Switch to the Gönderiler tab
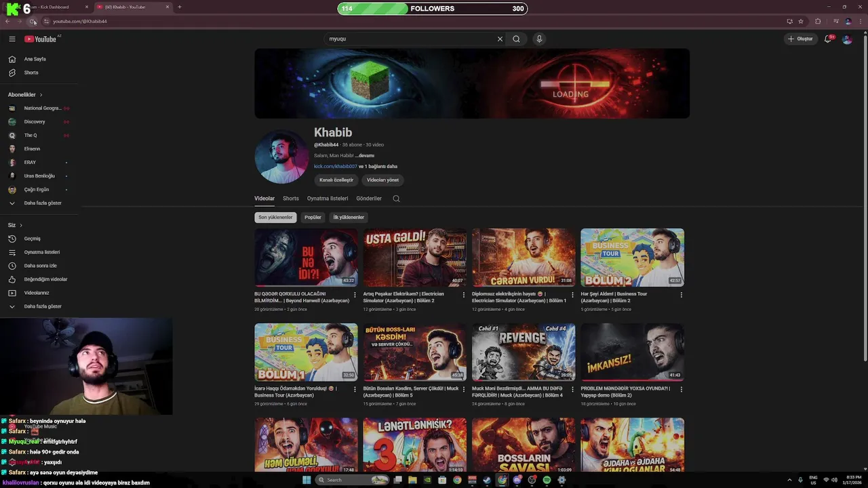 click(x=369, y=199)
